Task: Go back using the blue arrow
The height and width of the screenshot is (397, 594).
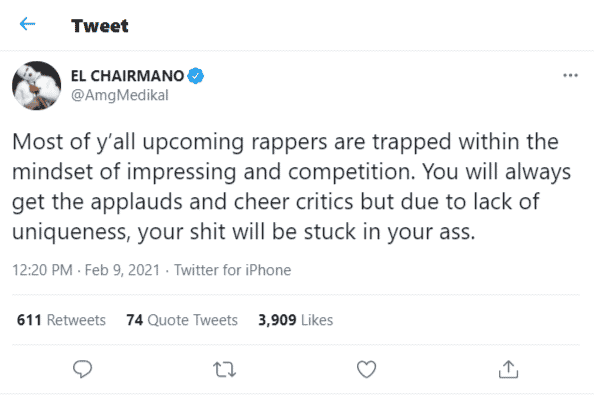Action: [x=27, y=24]
